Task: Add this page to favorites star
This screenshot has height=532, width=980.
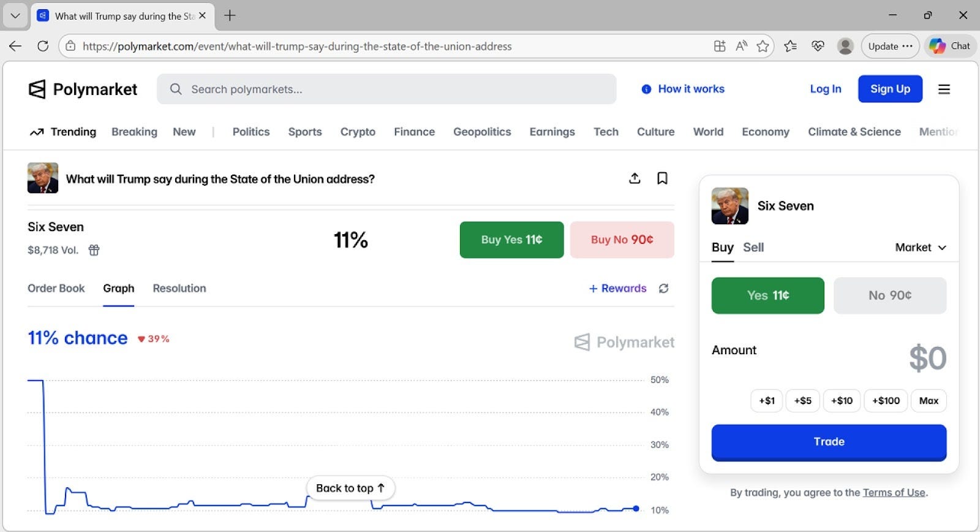Action: pyautogui.click(x=763, y=46)
